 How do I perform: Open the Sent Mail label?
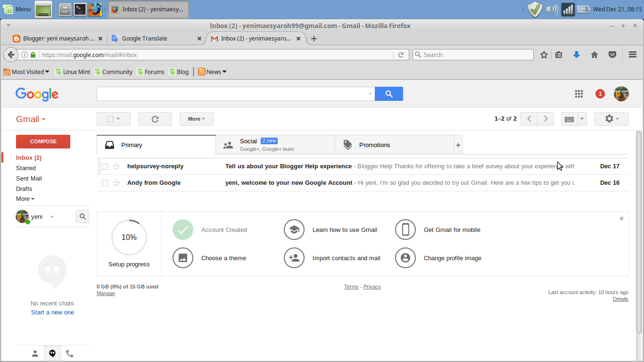(29, 179)
